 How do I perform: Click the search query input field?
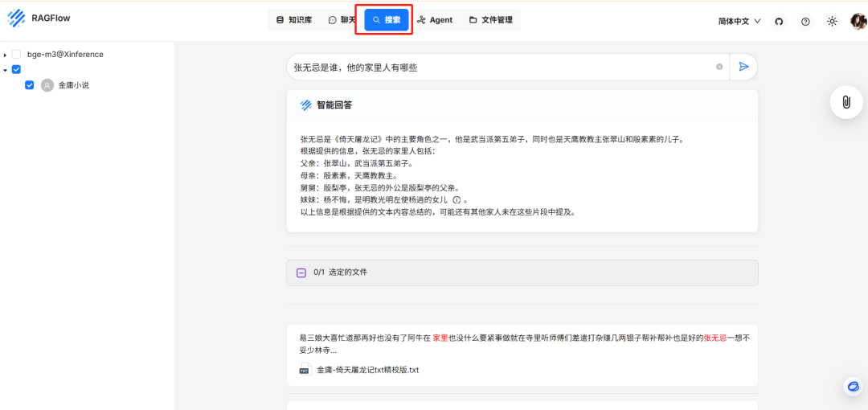click(508, 67)
